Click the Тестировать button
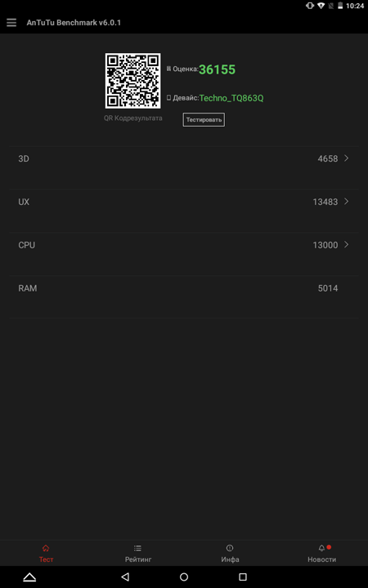The image size is (368, 588). (x=204, y=120)
